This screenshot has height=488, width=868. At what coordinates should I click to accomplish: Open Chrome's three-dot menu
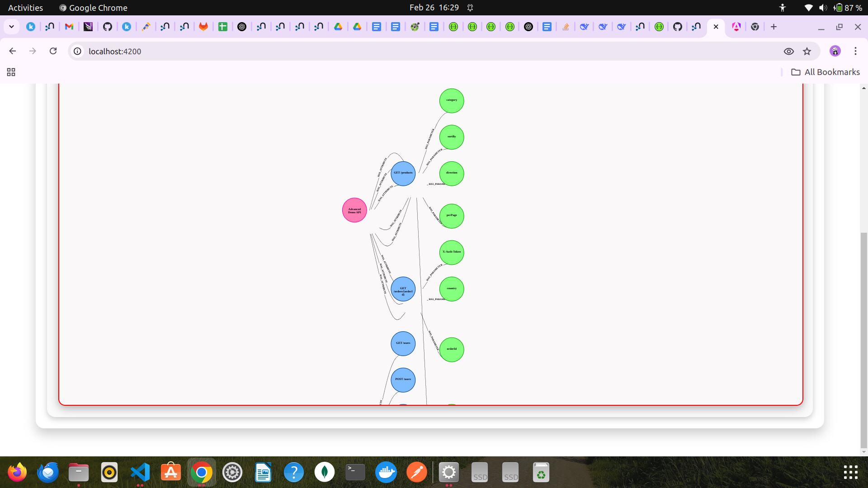pos(855,51)
